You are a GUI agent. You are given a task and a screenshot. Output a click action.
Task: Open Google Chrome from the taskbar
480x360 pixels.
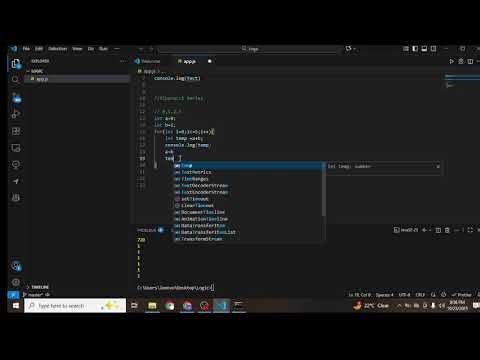pyautogui.click(x=169, y=305)
